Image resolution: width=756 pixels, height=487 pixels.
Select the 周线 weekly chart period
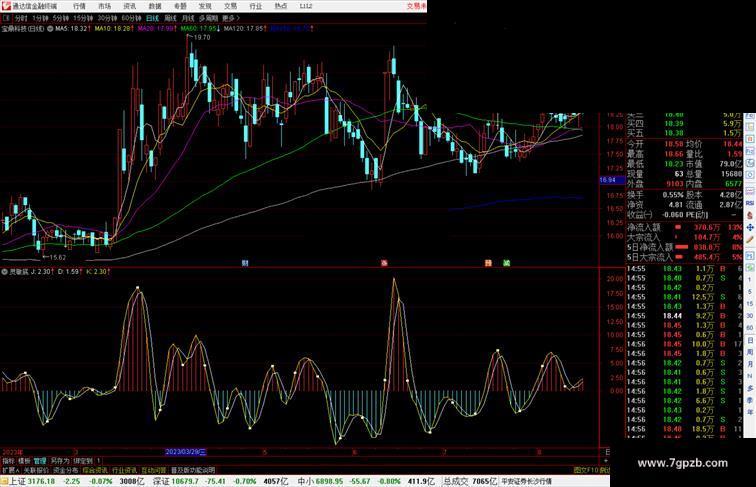(171, 18)
